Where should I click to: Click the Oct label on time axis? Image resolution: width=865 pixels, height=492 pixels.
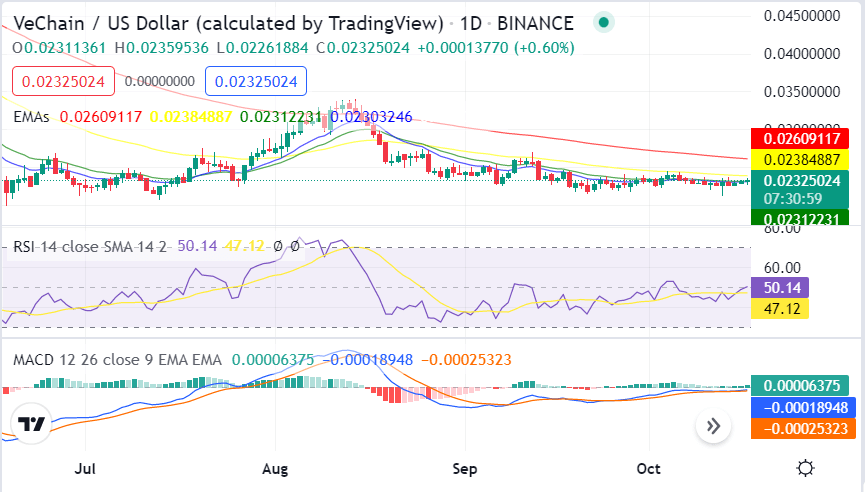(x=648, y=469)
